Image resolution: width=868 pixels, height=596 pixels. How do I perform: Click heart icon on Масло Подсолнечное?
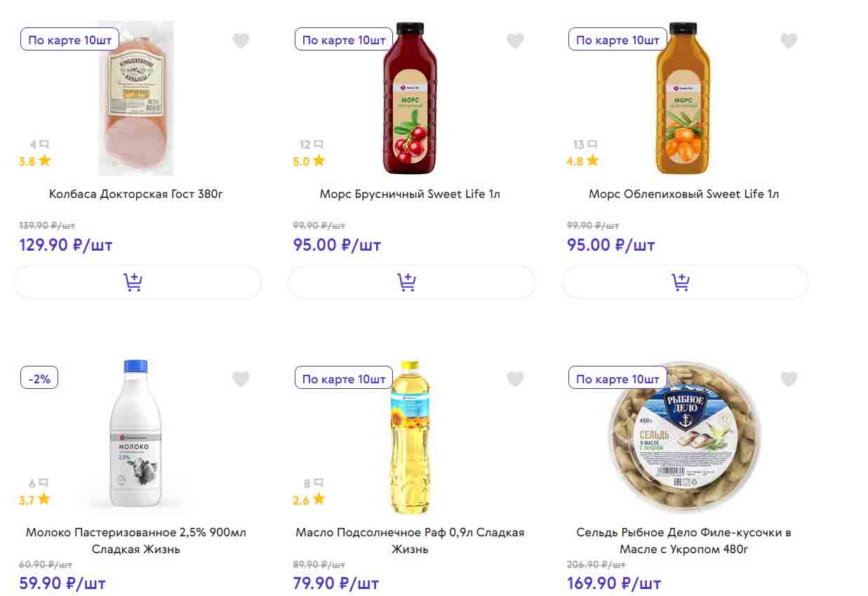click(x=515, y=379)
